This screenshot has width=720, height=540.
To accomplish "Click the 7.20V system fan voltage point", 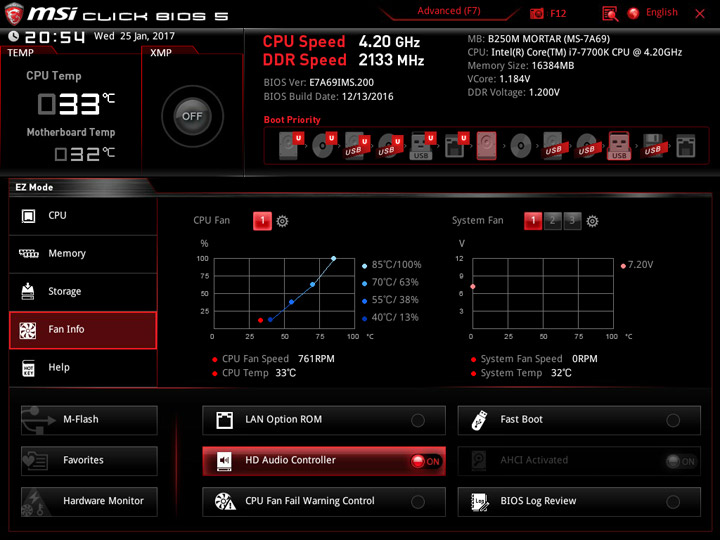I will point(473,287).
